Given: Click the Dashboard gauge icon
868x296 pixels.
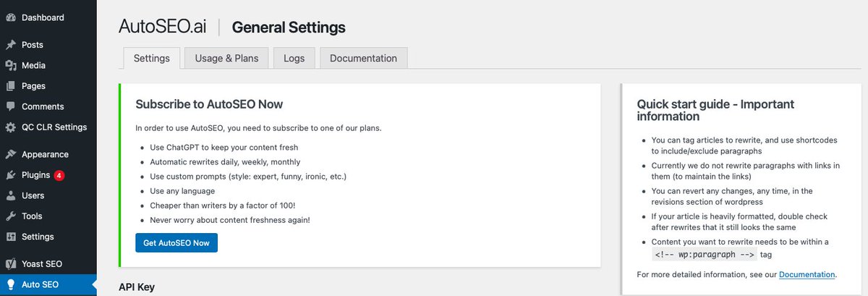Looking at the screenshot, I should (10, 17).
